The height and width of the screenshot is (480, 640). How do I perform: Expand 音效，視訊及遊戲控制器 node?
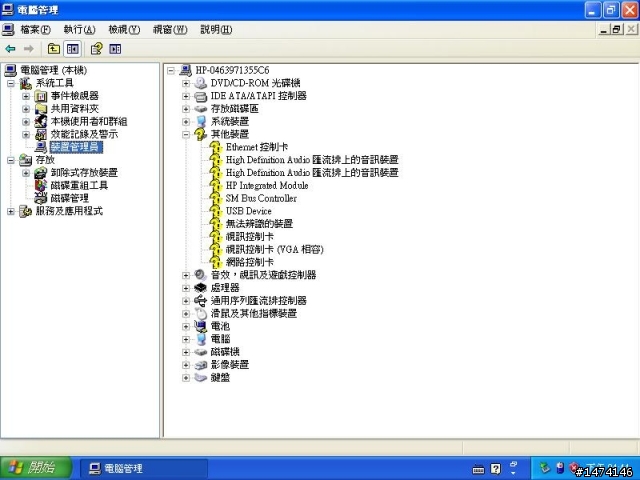(186, 275)
